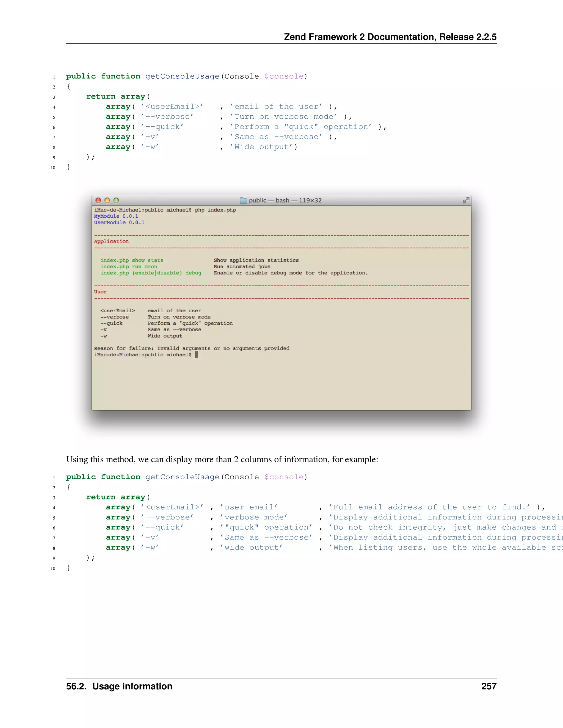Click the folder icon in terminal title bar

pyautogui.click(x=244, y=200)
